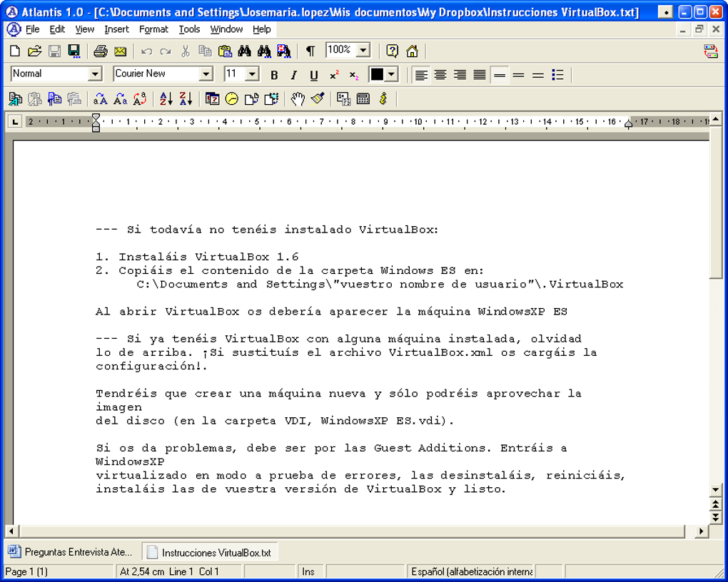The width and height of the screenshot is (728, 582).
Task: Insert date with the calendar icon
Action: [x=212, y=98]
